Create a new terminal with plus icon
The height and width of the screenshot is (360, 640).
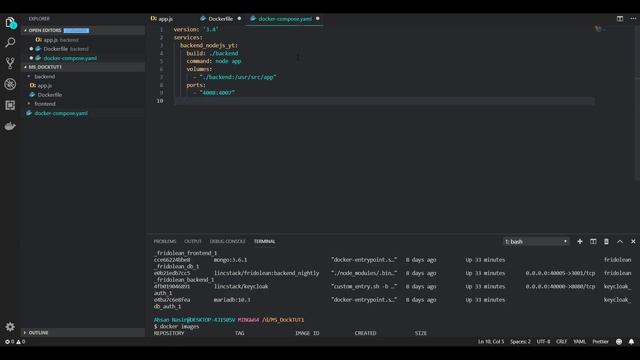pyautogui.click(x=580, y=242)
